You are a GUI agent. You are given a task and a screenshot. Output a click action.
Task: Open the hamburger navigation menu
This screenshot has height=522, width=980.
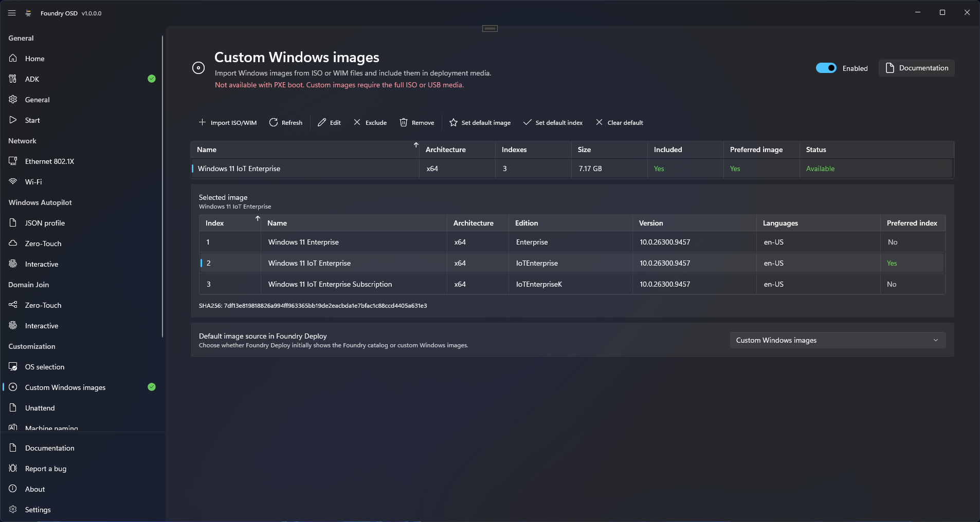12,13
